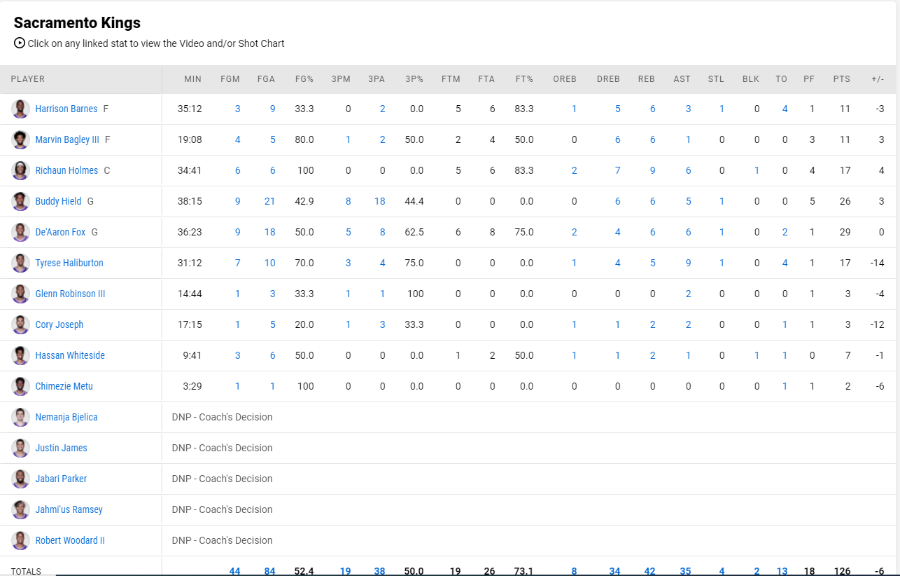Click Richaun Holmes' 34:41 minutes value
The height and width of the screenshot is (576, 900).
(x=189, y=170)
